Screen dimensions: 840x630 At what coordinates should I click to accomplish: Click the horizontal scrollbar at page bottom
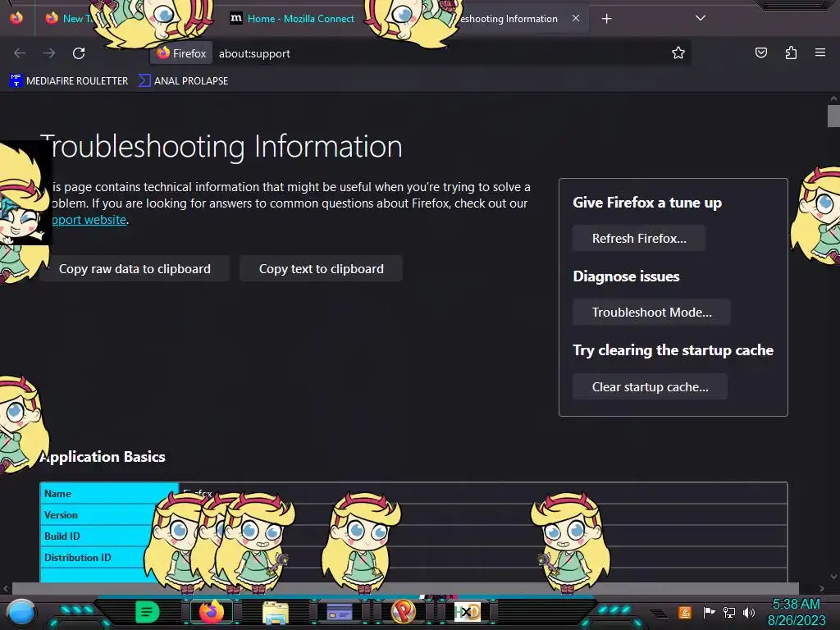405,588
